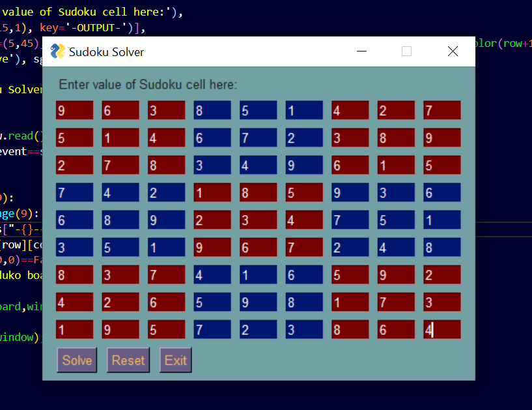Select the top-right cell containing 7
Image resolution: width=532 pixels, height=410 pixels.
point(441,110)
